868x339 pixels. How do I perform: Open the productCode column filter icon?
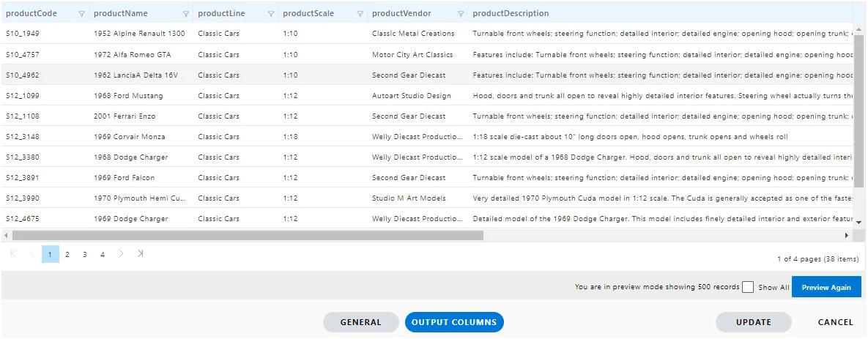pyautogui.click(x=82, y=14)
